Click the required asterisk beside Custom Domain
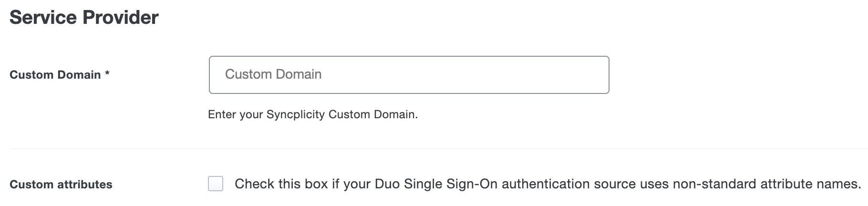The width and height of the screenshot is (868, 206). [x=107, y=74]
